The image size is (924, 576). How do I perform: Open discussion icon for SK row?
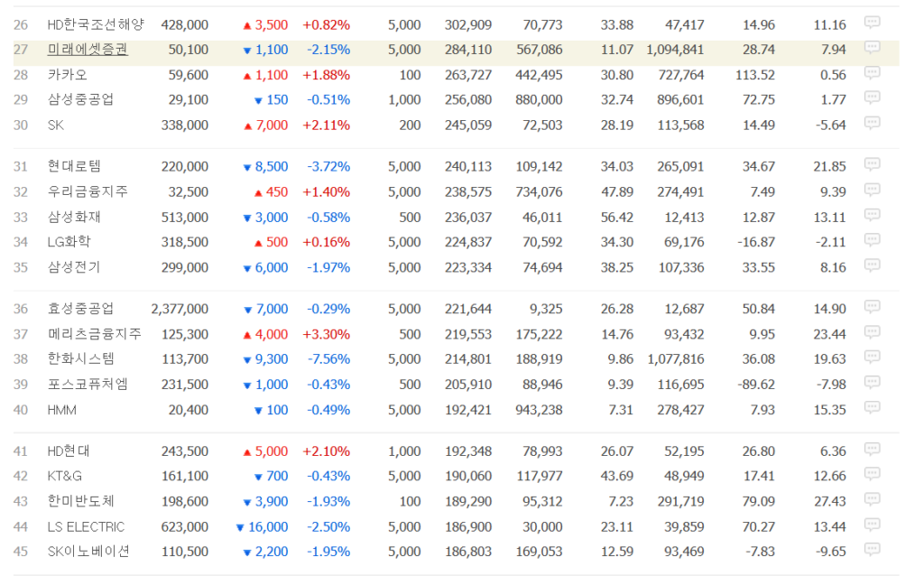[x=872, y=123]
